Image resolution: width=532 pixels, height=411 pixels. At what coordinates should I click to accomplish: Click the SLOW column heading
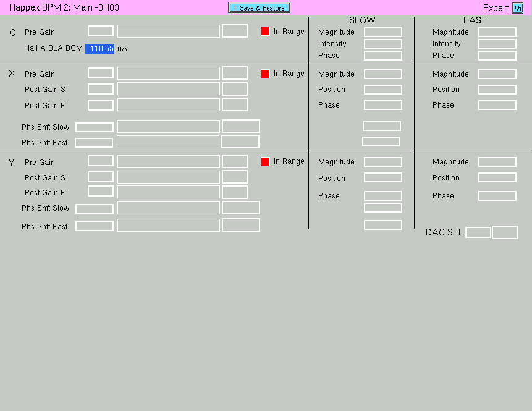pyautogui.click(x=362, y=20)
